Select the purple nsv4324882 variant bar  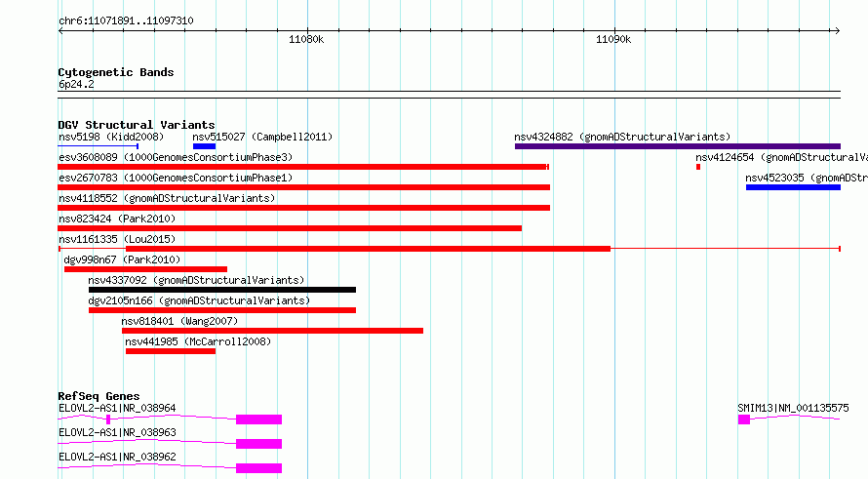678,146
